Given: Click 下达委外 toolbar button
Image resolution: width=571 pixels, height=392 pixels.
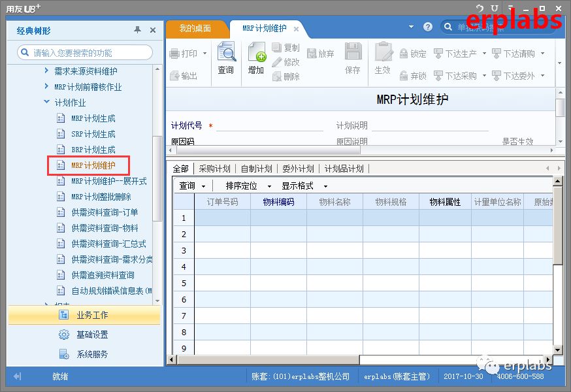Looking at the screenshot, I should 514,76.
